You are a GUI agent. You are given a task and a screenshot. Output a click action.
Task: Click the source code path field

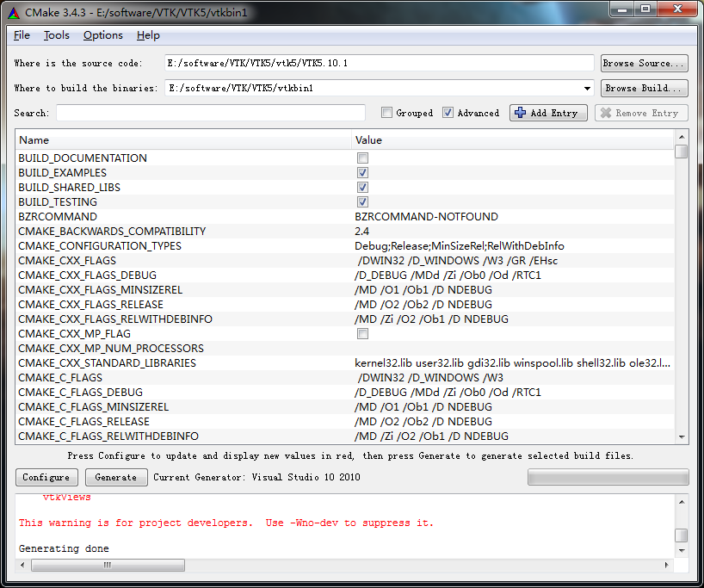coord(379,64)
